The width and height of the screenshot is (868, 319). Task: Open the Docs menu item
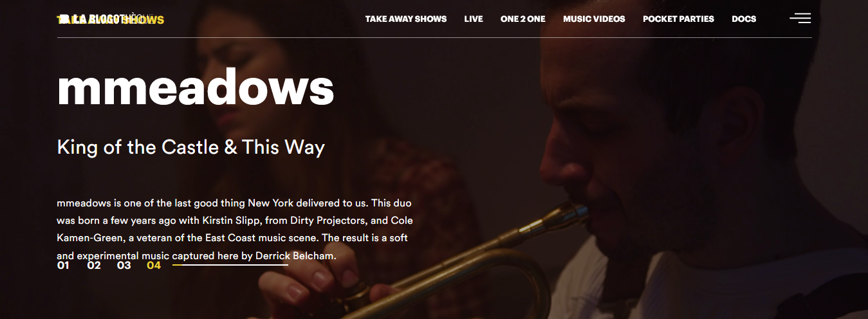pos(744,19)
